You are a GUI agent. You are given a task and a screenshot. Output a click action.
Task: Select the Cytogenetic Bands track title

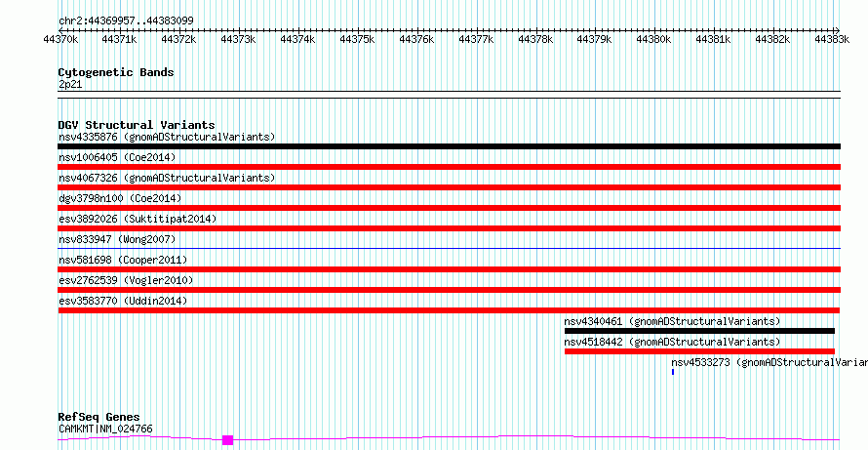[x=116, y=72]
